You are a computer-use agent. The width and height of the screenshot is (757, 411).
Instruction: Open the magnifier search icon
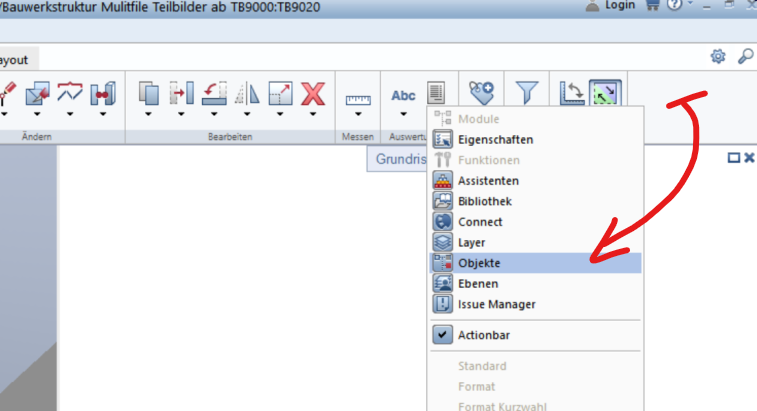click(745, 57)
